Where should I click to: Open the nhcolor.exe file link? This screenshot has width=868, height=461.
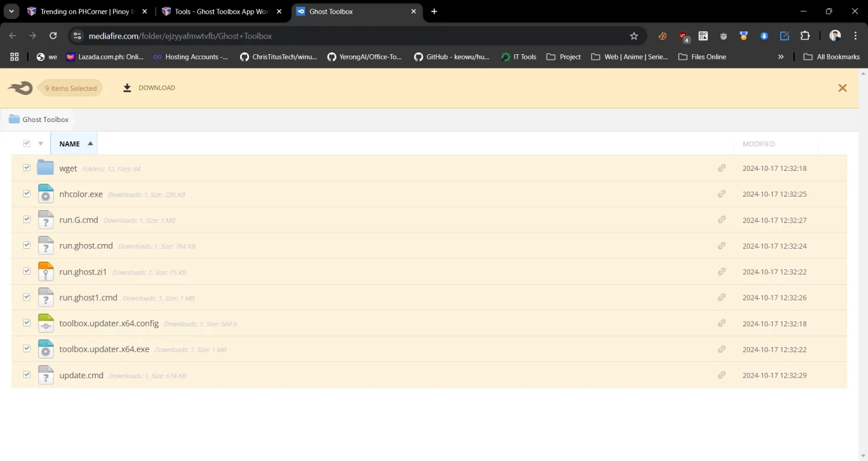(81, 194)
